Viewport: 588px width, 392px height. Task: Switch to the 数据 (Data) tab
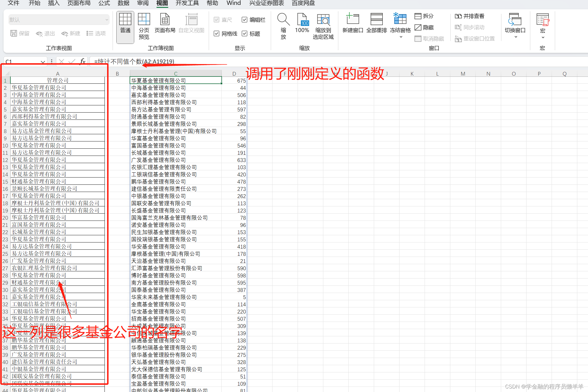(x=124, y=3)
